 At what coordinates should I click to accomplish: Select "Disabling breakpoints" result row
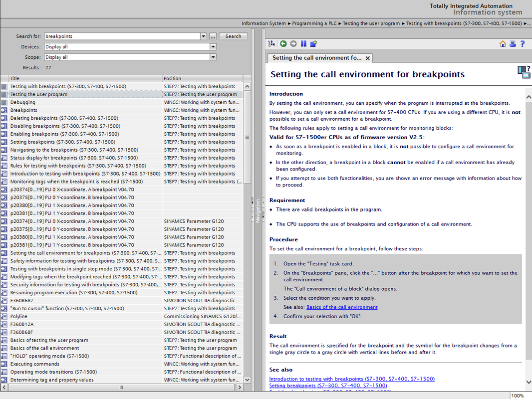tap(122, 126)
